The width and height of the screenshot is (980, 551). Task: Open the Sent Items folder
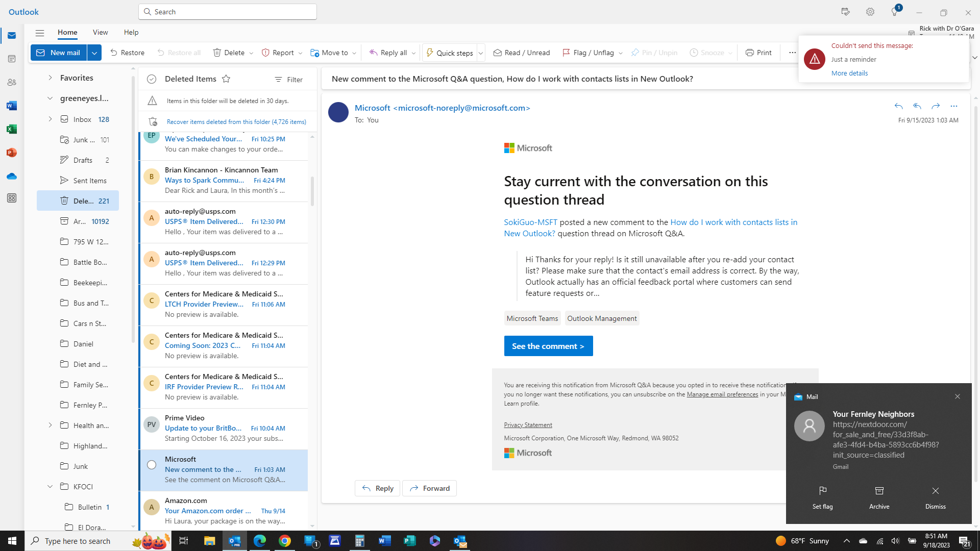[x=78, y=180]
